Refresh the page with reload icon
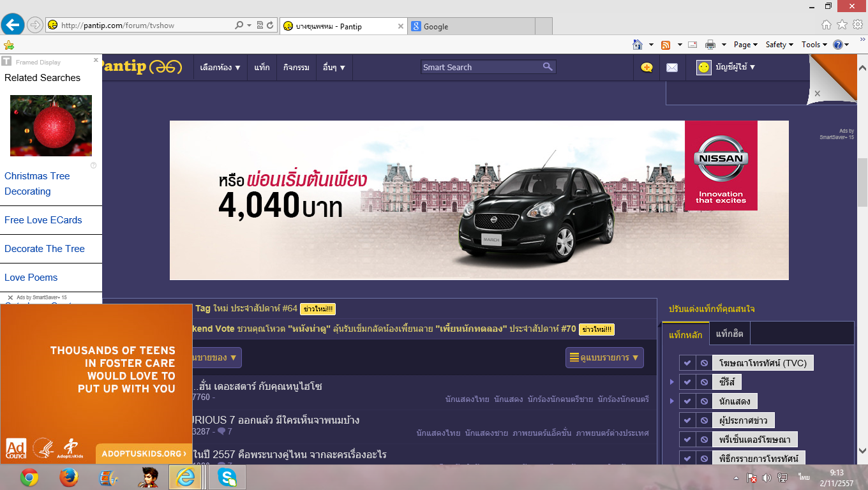The width and height of the screenshot is (868, 490). [x=270, y=26]
